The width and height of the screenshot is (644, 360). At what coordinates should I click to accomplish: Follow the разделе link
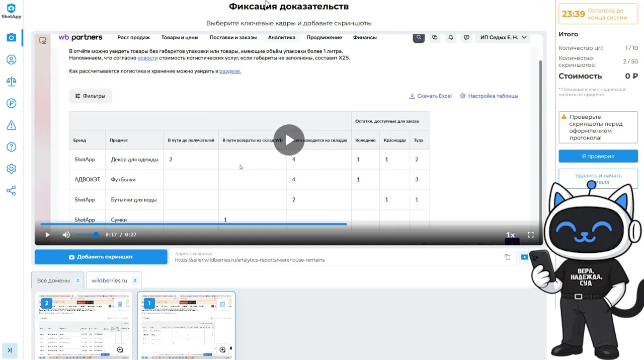[x=230, y=71]
